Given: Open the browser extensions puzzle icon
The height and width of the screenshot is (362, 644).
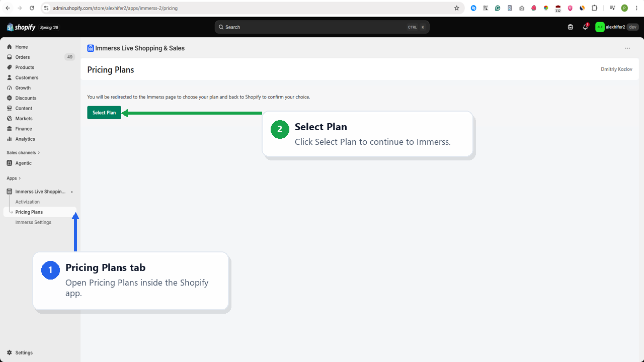Looking at the screenshot, I should pyautogui.click(x=595, y=8).
